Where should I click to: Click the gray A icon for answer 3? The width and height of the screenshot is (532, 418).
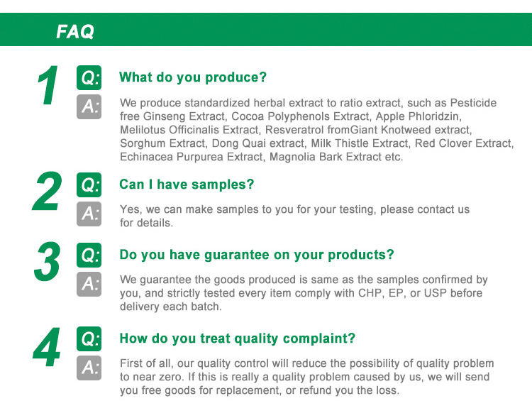pos(89,284)
